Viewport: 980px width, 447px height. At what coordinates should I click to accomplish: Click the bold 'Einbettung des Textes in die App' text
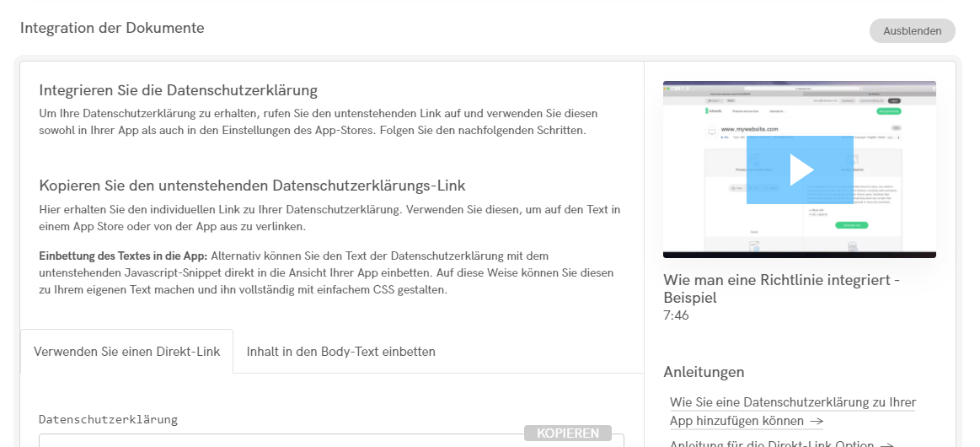coord(123,256)
